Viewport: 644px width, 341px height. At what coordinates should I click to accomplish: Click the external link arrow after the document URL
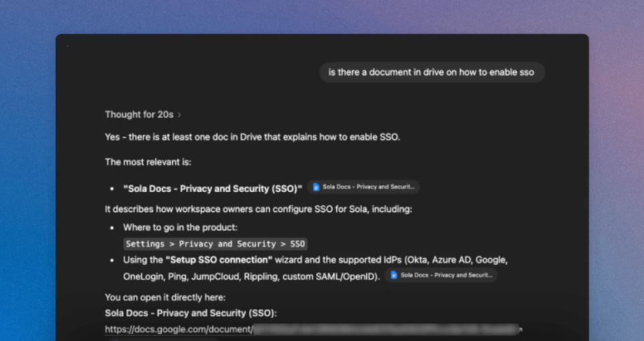pyautogui.click(x=520, y=329)
